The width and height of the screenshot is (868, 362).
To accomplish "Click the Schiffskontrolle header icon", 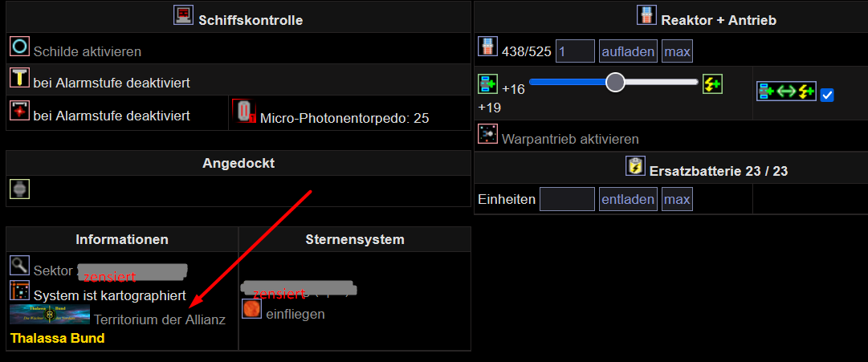I will pyautogui.click(x=184, y=15).
